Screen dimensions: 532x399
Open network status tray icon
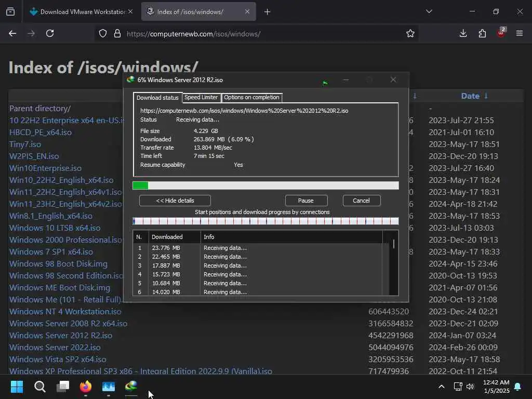(458, 387)
